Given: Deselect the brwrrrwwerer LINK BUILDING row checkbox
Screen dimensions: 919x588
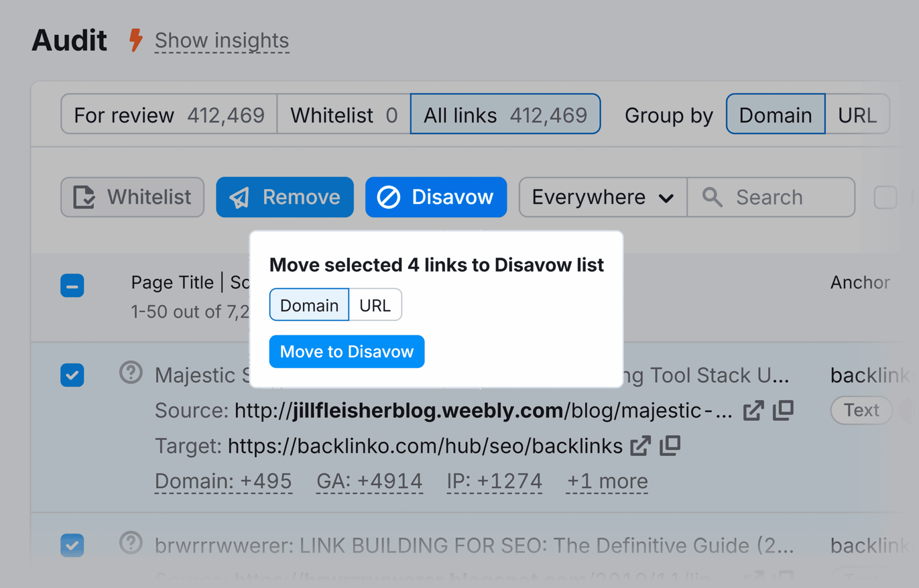Looking at the screenshot, I should point(72,545).
